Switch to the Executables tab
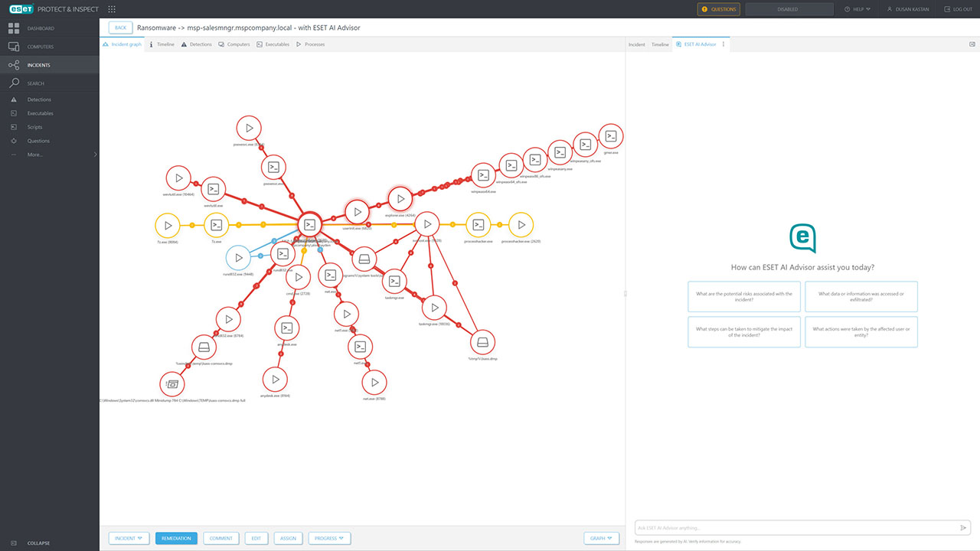Image resolution: width=980 pixels, height=551 pixels. tap(273, 44)
